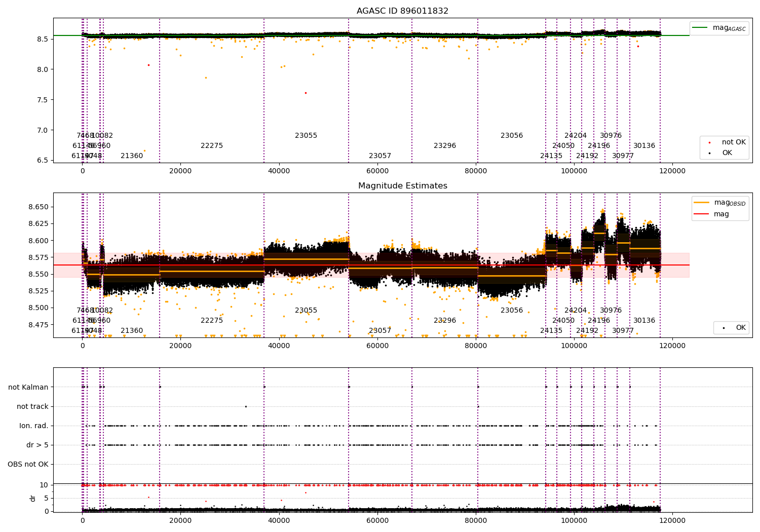
Task: Click the 8.0 y-axis tick label
Action: (x=43, y=69)
